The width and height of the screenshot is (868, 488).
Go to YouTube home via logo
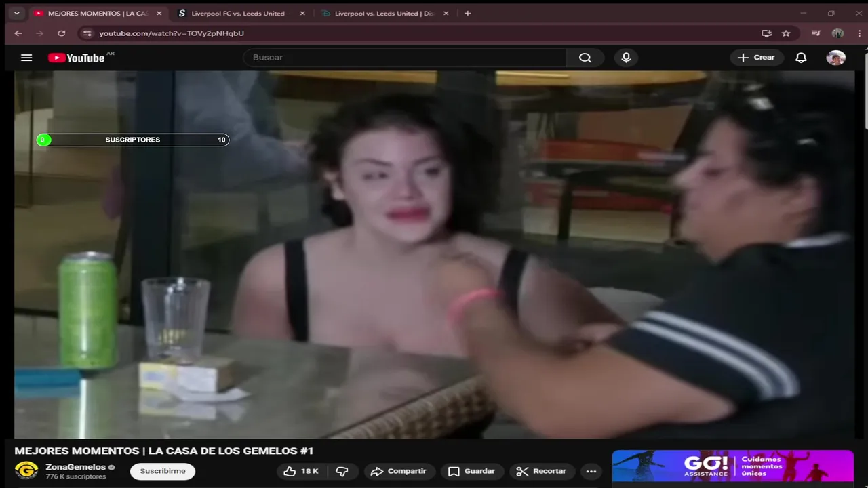click(76, 58)
